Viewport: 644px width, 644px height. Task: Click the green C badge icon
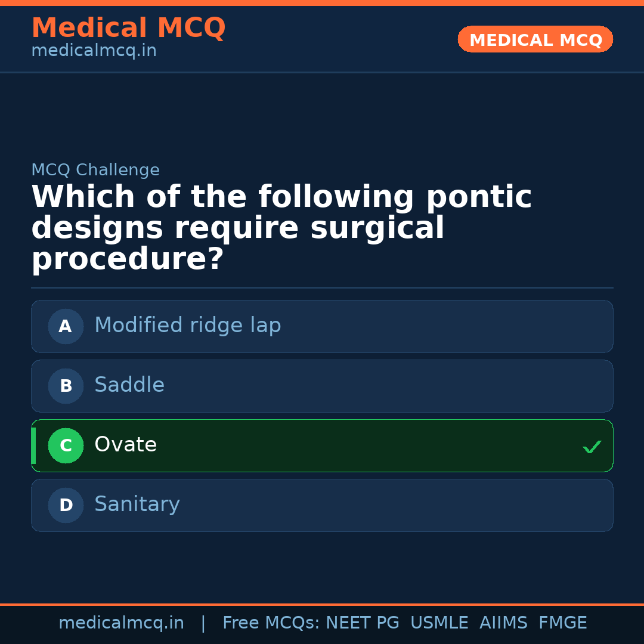point(66,445)
